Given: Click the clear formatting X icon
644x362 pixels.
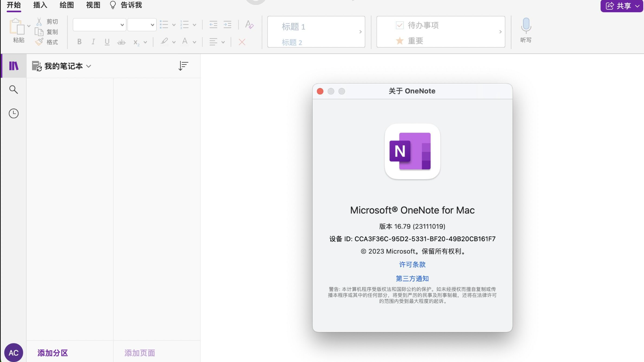Looking at the screenshot, I should (241, 42).
